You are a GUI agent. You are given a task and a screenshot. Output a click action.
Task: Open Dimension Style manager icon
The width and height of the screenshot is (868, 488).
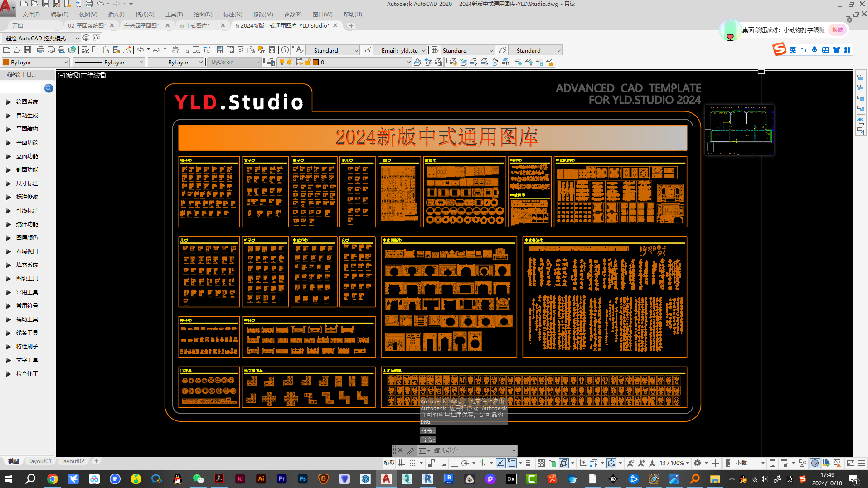pyautogui.click(x=368, y=50)
